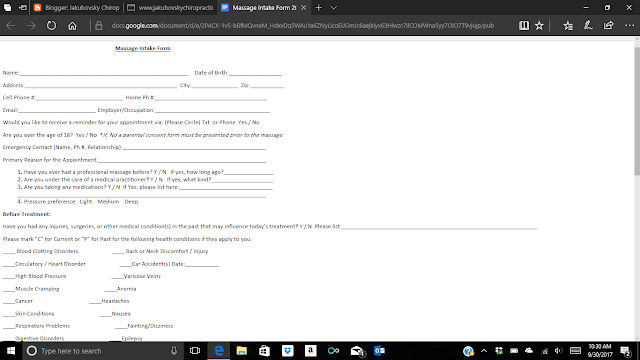
Task: Click the Massage Intake Form heading
Action: point(143,48)
